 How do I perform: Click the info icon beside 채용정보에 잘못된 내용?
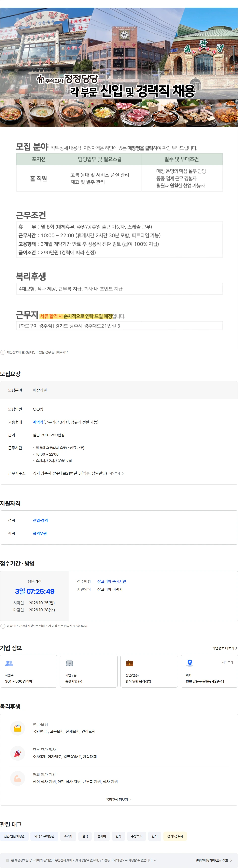click(3, 352)
